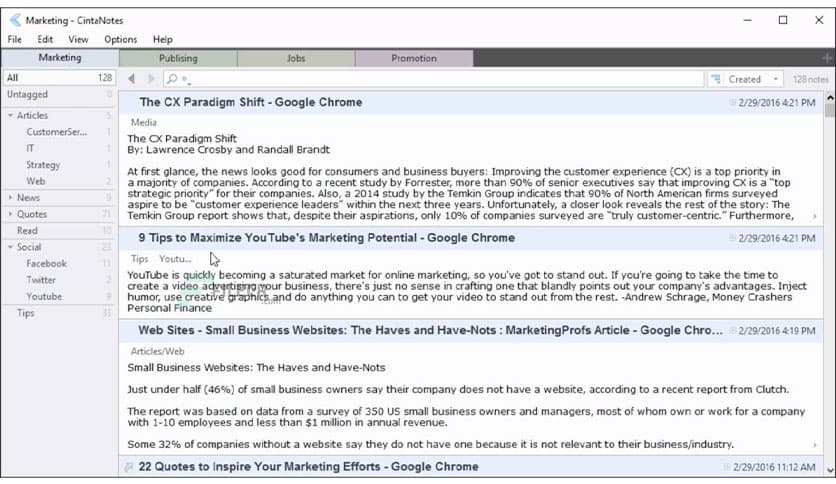Click the sort order icon beside Created
The width and height of the screenshot is (836, 484).
point(717,79)
